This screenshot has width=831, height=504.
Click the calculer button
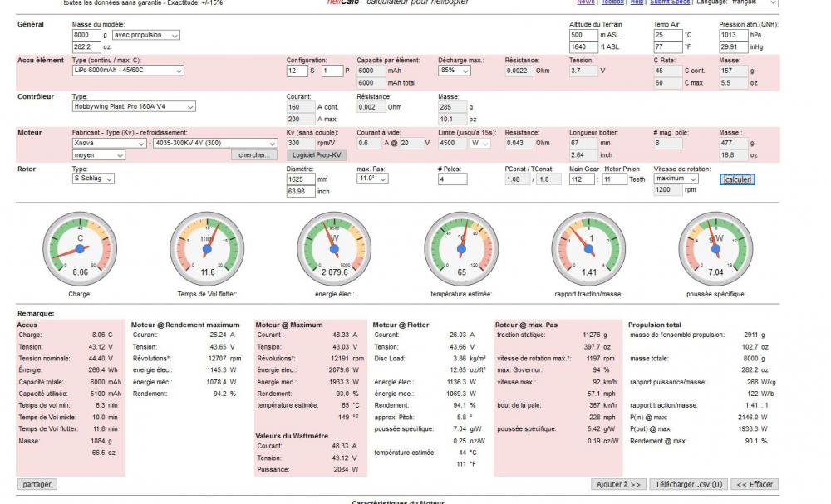click(x=737, y=179)
